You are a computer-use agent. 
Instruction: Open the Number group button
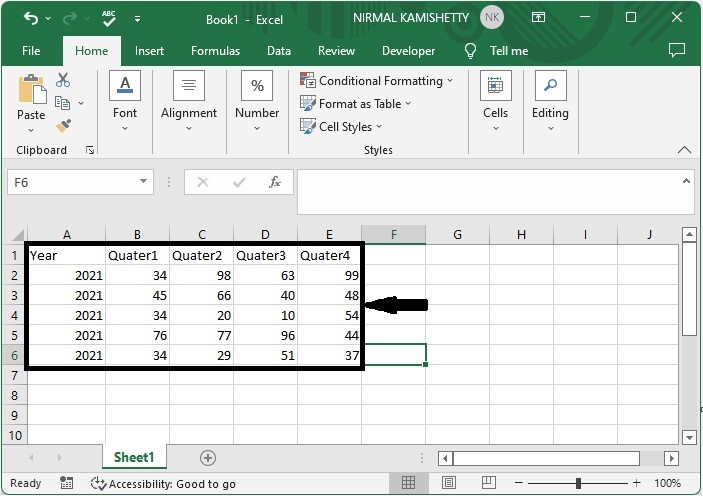pyautogui.click(x=257, y=101)
